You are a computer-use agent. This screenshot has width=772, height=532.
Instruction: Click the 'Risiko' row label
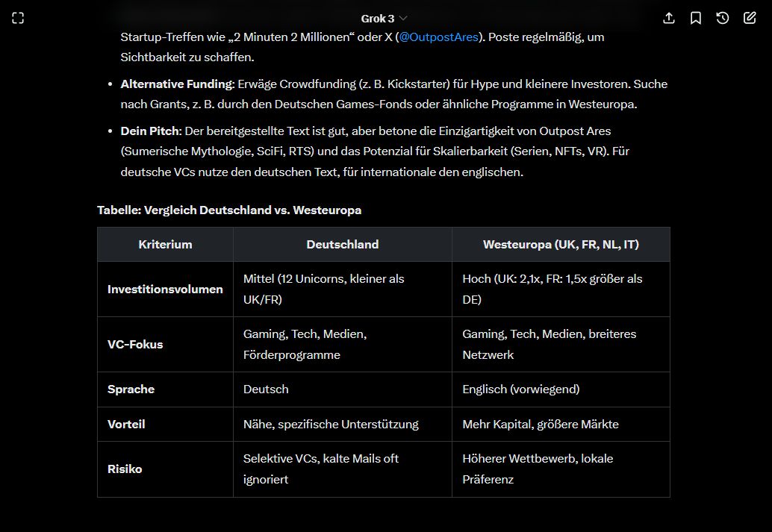[166, 469]
